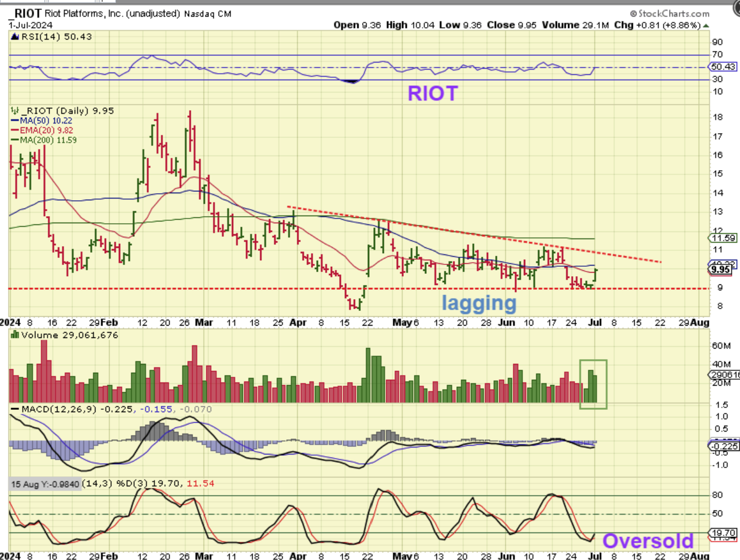
Task: Click the "_RIOT (Daily) 9.95" legend entry
Action: coord(62,111)
